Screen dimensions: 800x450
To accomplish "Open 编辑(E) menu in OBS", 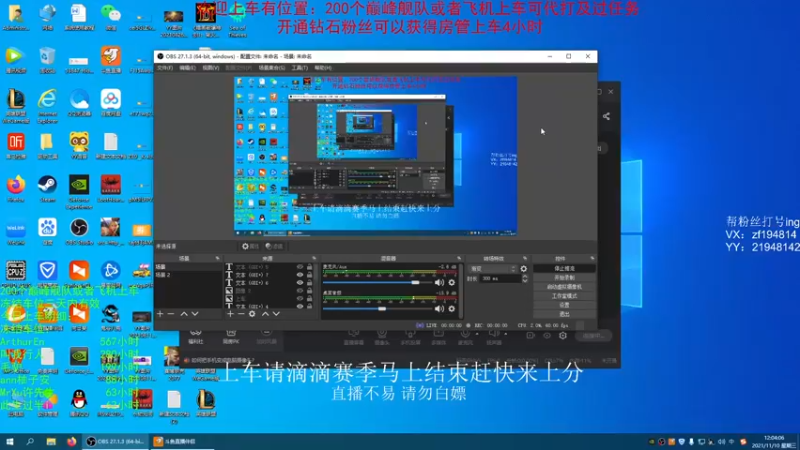I will 187,68.
